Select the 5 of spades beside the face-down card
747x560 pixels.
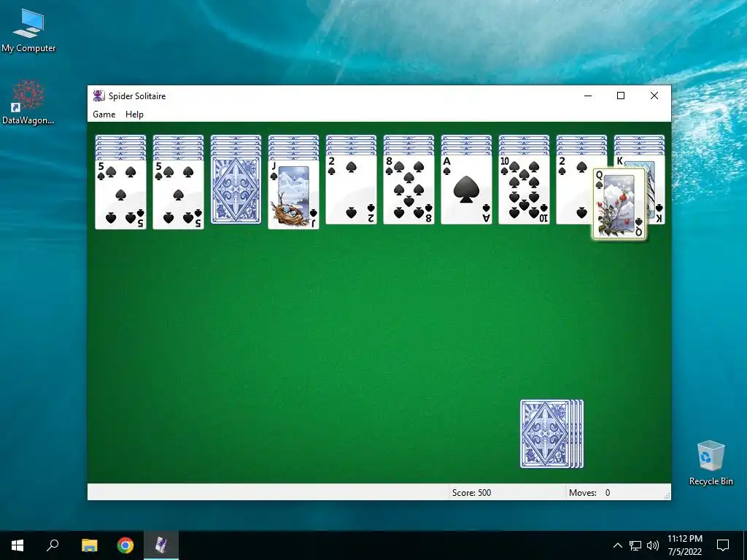(178, 194)
